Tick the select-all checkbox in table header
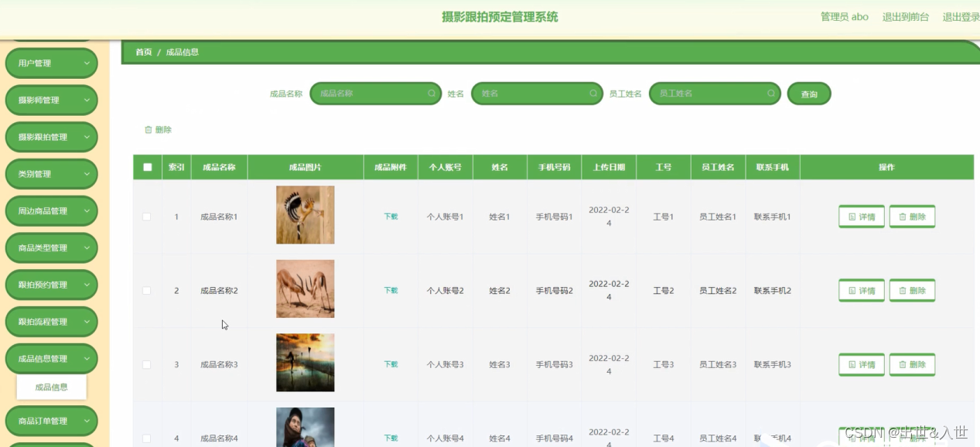 click(148, 167)
